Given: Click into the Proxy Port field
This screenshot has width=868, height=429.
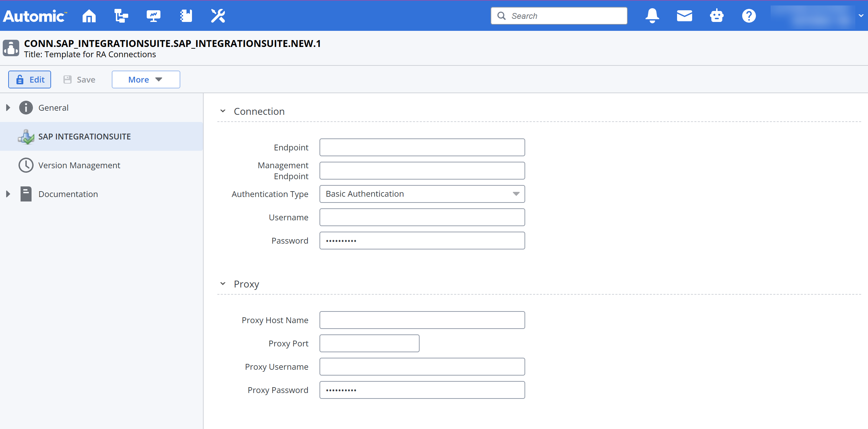Looking at the screenshot, I should coord(370,343).
